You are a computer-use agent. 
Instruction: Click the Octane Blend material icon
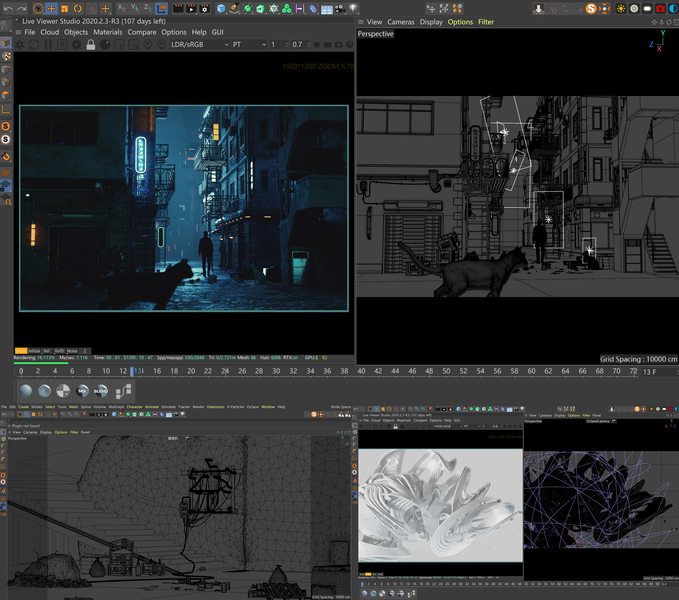102,391
